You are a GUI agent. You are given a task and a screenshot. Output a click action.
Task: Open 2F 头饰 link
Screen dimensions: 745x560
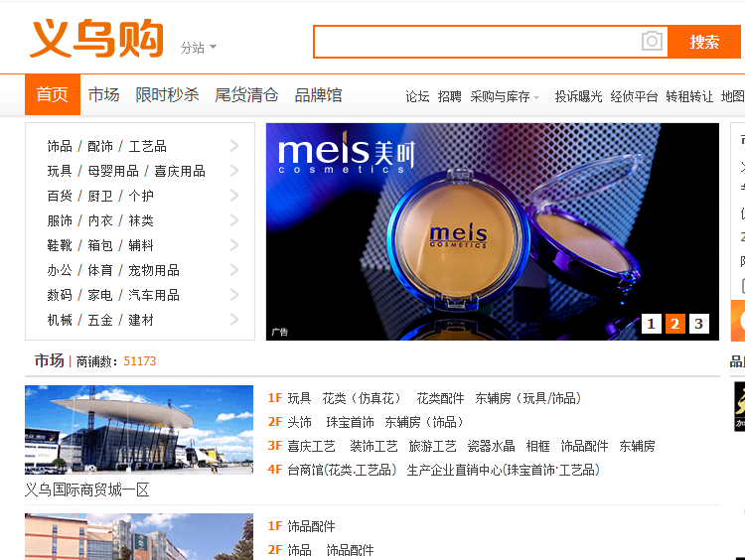point(299,422)
